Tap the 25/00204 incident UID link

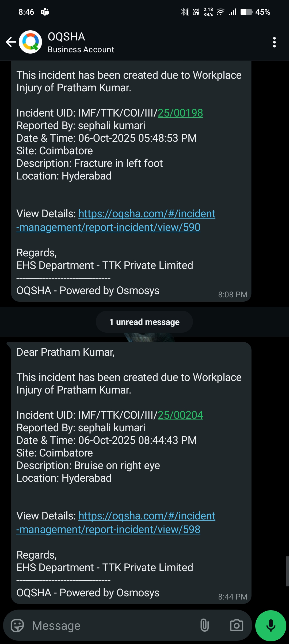point(180,415)
